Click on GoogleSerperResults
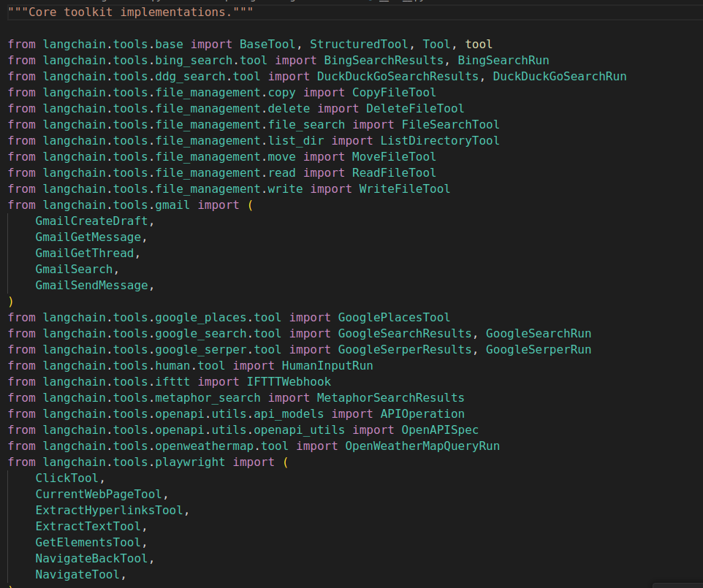 click(x=405, y=350)
